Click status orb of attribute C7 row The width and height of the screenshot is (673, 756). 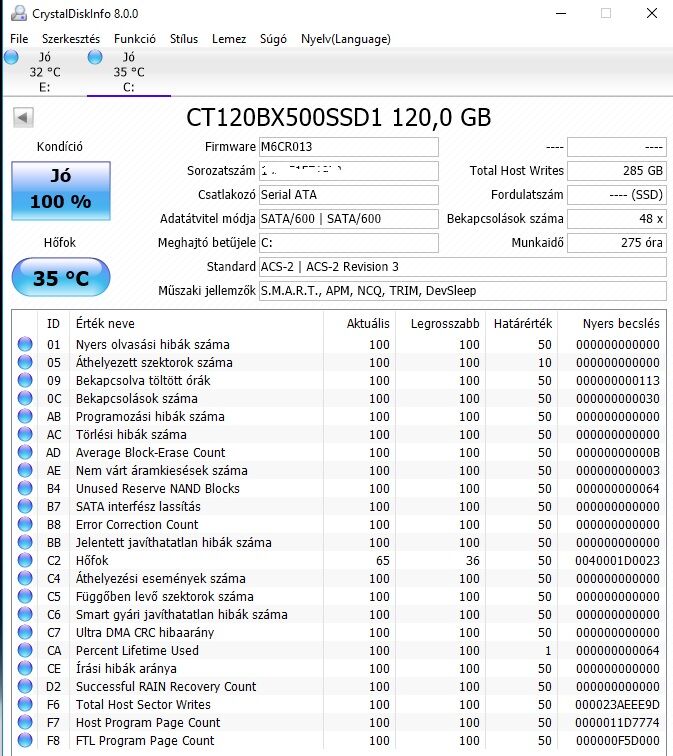[25, 632]
